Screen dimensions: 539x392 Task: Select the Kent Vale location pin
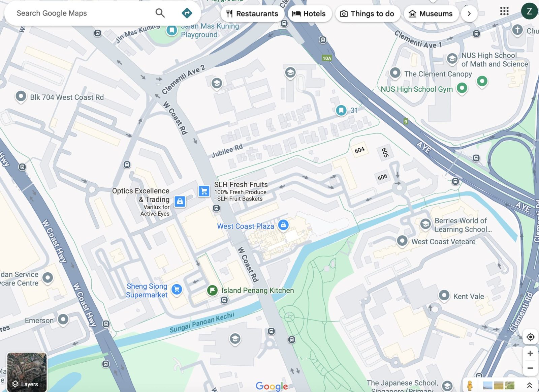coord(444,295)
